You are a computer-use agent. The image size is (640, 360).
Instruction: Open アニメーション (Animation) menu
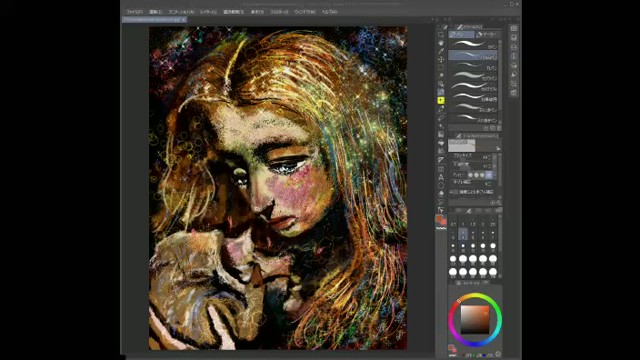[x=182, y=12]
